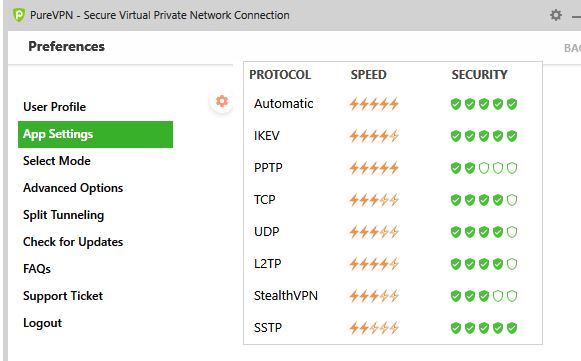This screenshot has width=581, height=361.
Task: Select the TCP protocol row
Action: pyautogui.click(x=393, y=200)
